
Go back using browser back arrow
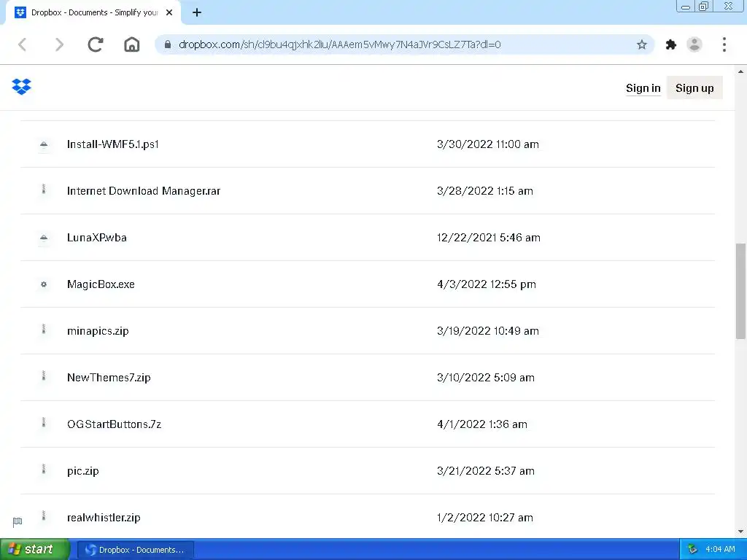(22, 44)
